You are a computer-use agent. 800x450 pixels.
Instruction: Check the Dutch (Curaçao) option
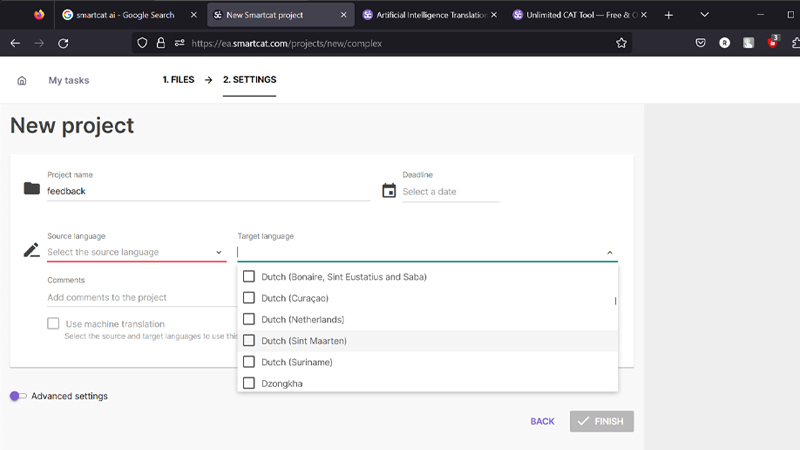pos(249,298)
